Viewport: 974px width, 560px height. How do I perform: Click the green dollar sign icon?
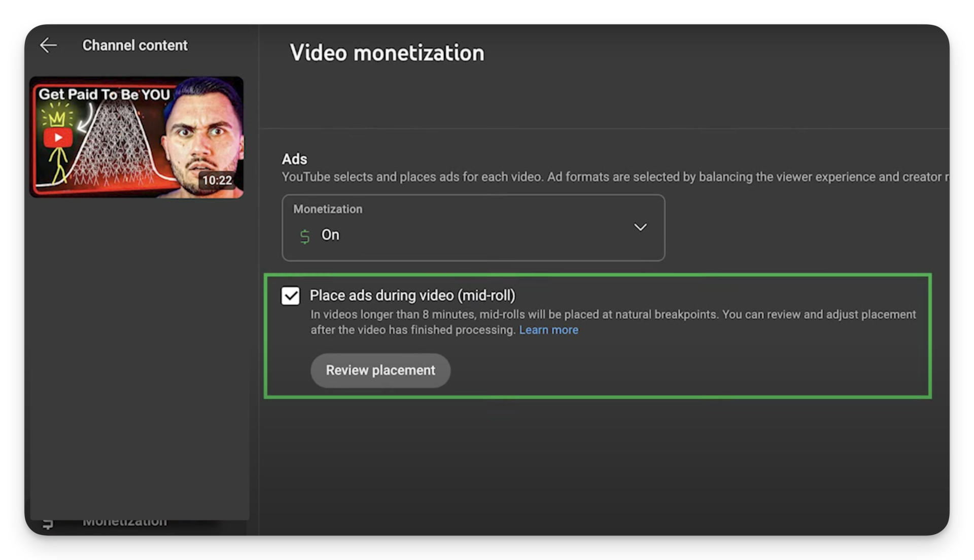(x=304, y=236)
